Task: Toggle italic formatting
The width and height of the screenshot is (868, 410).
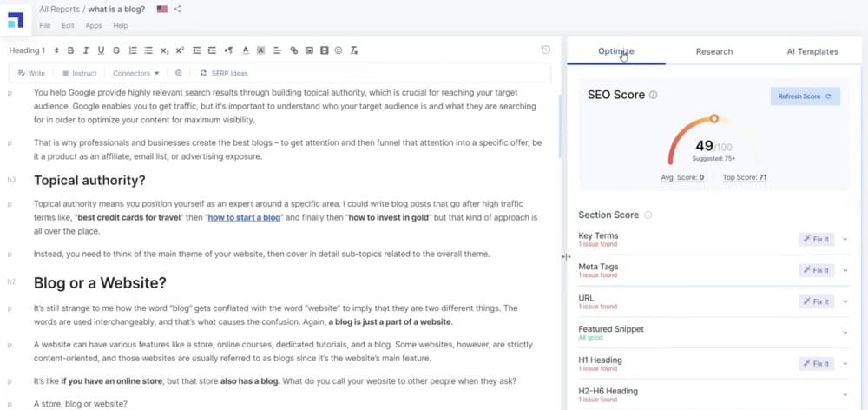Action: click(86, 50)
